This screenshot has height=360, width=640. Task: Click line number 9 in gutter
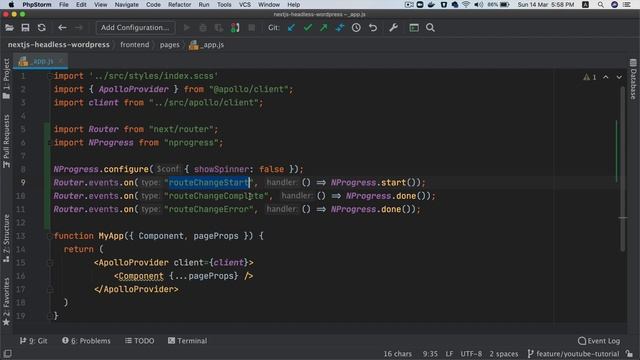tap(23, 182)
